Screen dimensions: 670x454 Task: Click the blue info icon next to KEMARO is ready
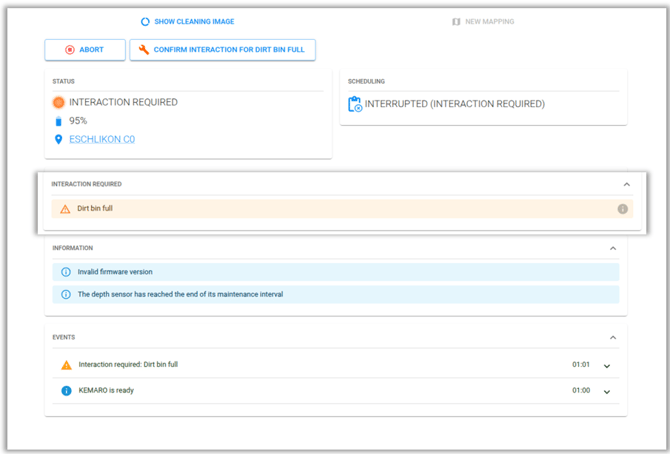(x=66, y=391)
